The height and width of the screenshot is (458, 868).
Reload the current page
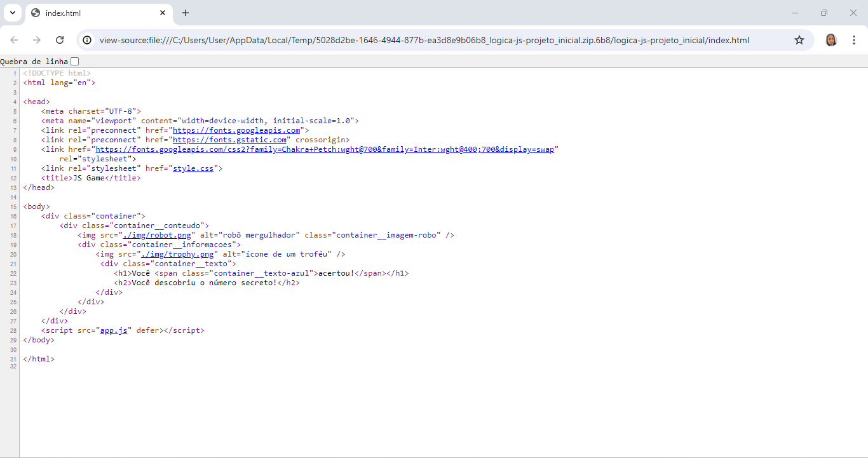[60, 40]
